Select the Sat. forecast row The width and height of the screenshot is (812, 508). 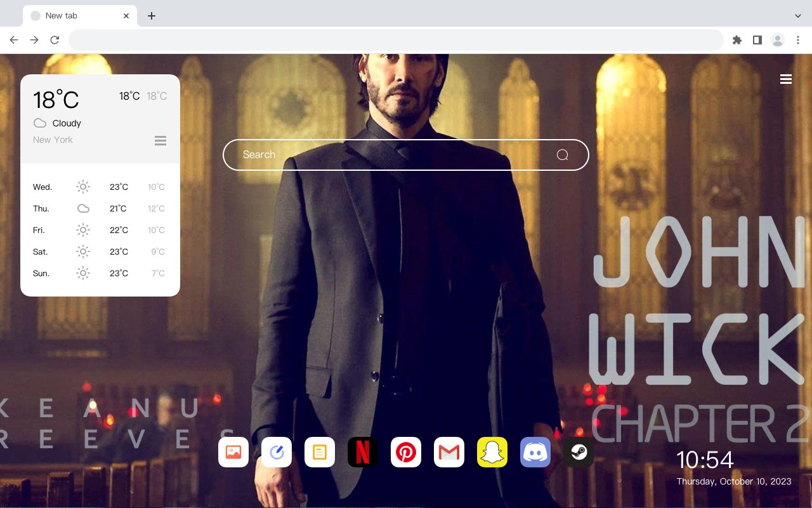click(x=100, y=251)
